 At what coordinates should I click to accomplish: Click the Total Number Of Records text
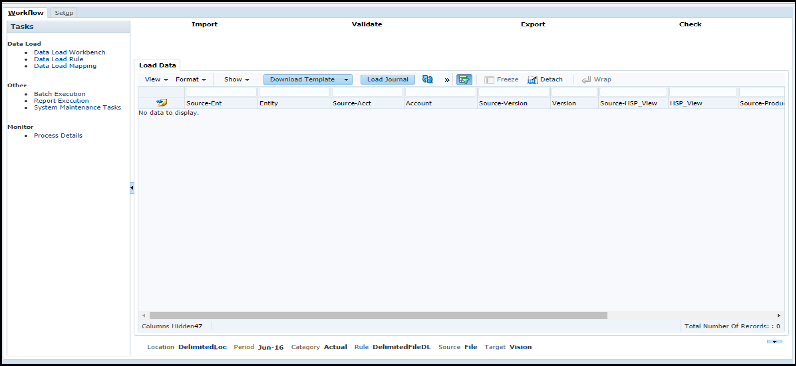point(733,326)
